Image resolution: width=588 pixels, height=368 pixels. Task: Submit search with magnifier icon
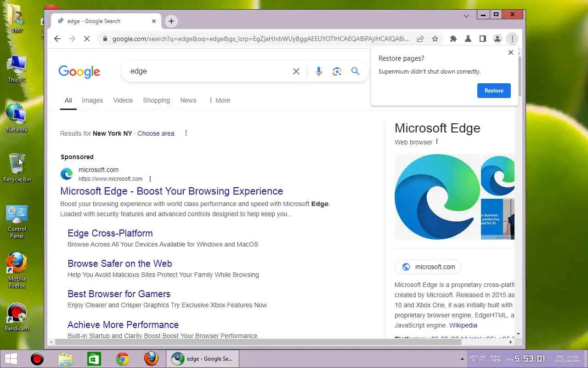point(355,71)
